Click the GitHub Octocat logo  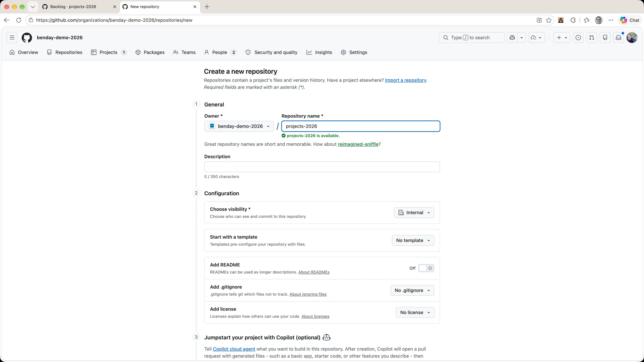(27, 37)
